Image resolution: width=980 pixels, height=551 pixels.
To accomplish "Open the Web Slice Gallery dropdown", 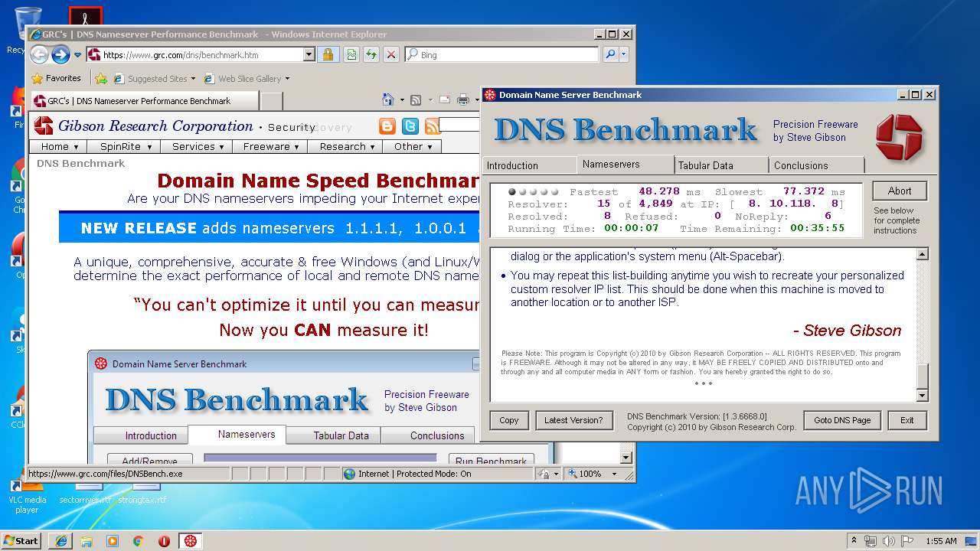I will pos(247,78).
